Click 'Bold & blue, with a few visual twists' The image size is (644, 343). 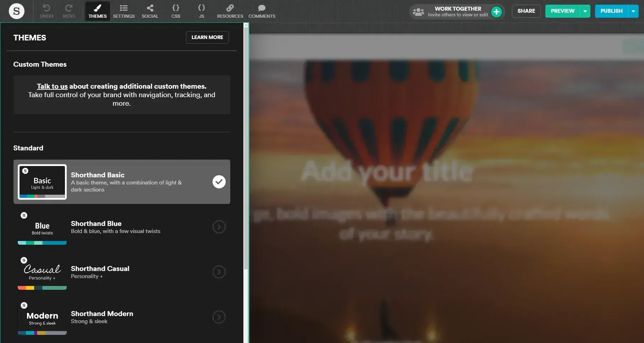click(116, 231)
